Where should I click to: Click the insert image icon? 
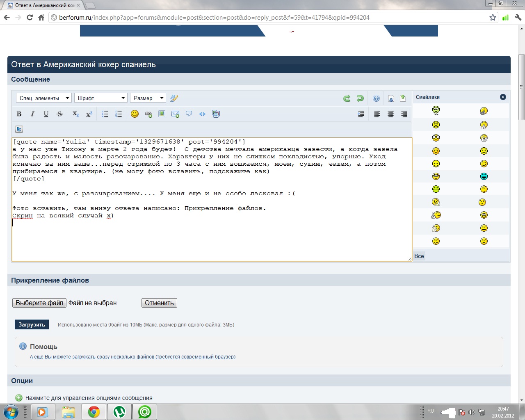[x=162, y=114]
